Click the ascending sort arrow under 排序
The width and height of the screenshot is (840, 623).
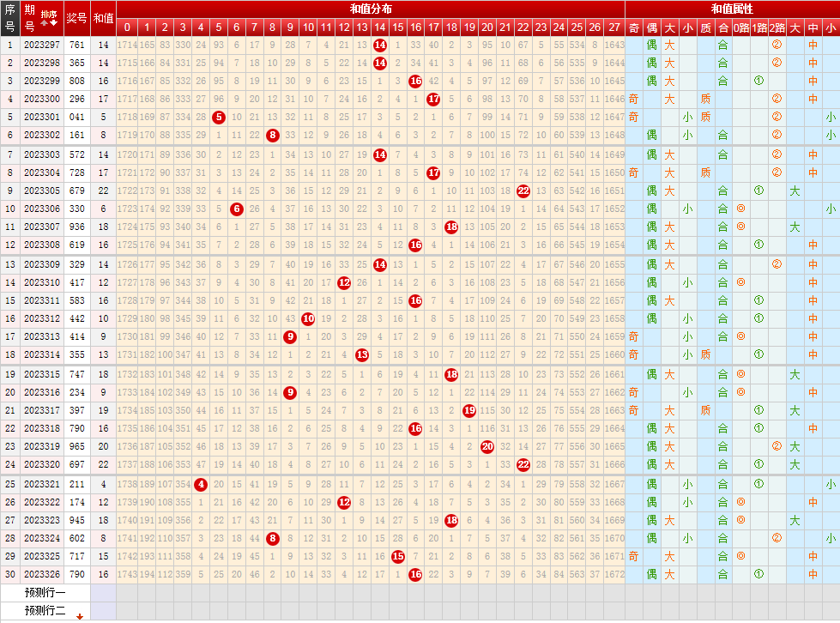(x=45, y=24)
